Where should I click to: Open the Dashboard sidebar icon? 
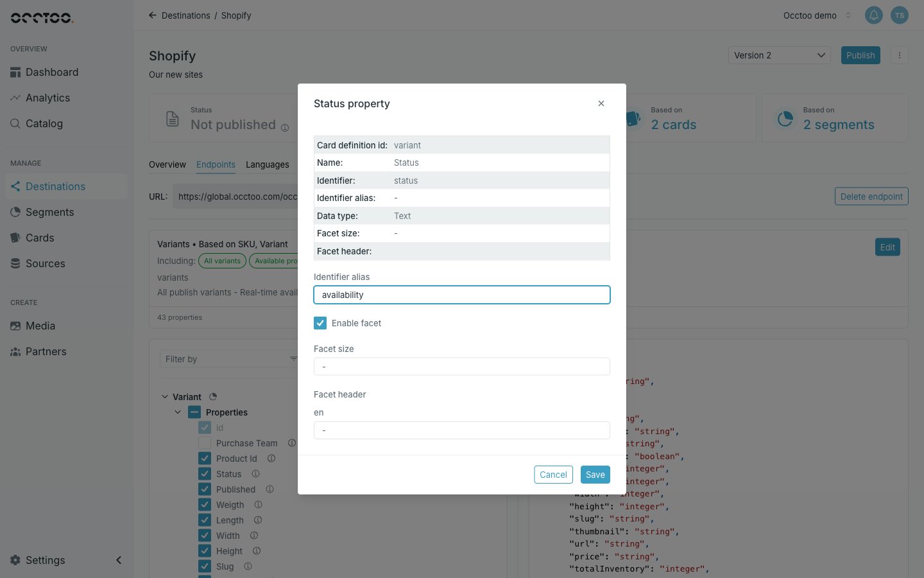click(x=15, y=73)
